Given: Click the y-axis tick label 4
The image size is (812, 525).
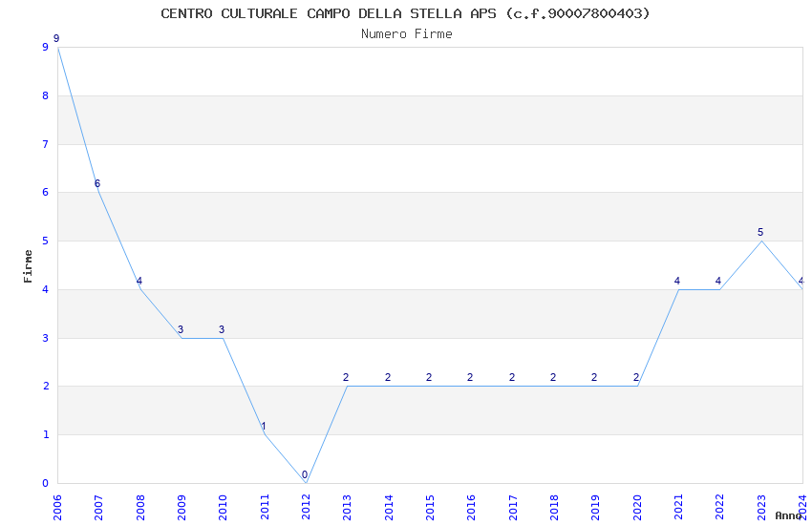Looking at the screenshot, I should (46, 289).
